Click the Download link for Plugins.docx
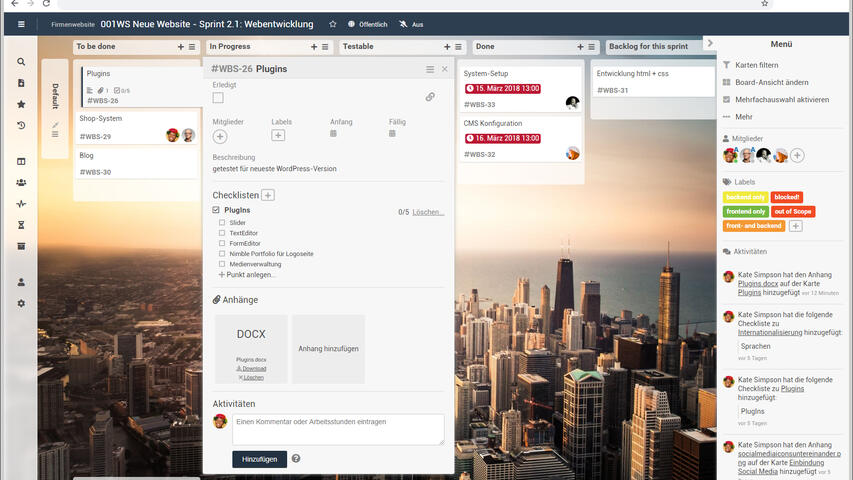Screen dimensions: 853x480 coord(251,368)
